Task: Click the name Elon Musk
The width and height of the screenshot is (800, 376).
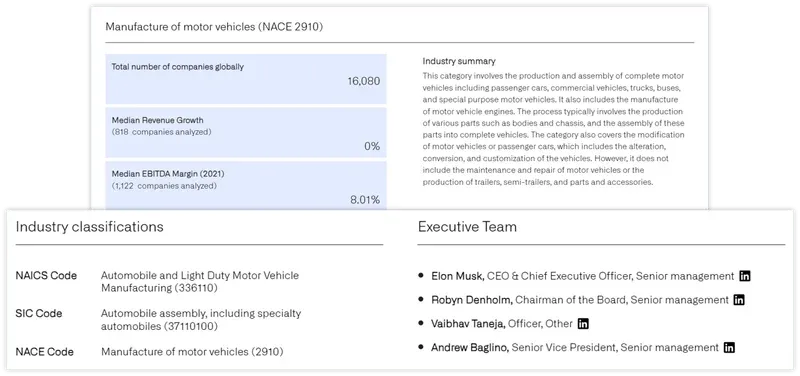Action: pos(457,276)
